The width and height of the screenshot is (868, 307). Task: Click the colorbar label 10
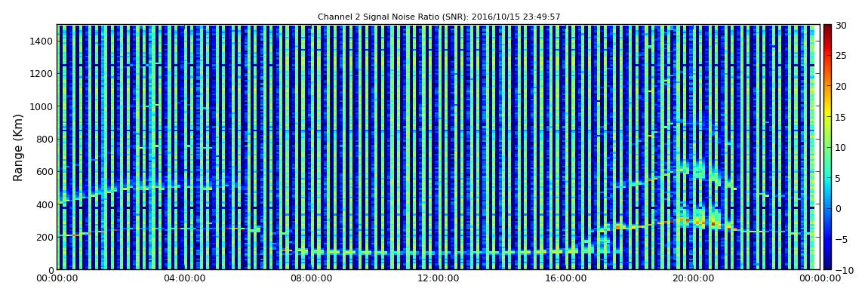[x=842, y=147]
